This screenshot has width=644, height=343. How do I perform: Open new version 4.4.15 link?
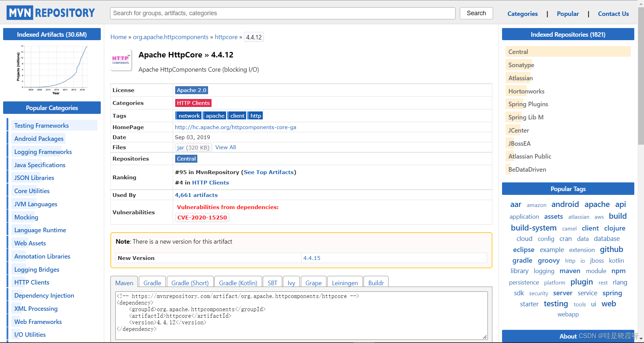pos(312,258)
